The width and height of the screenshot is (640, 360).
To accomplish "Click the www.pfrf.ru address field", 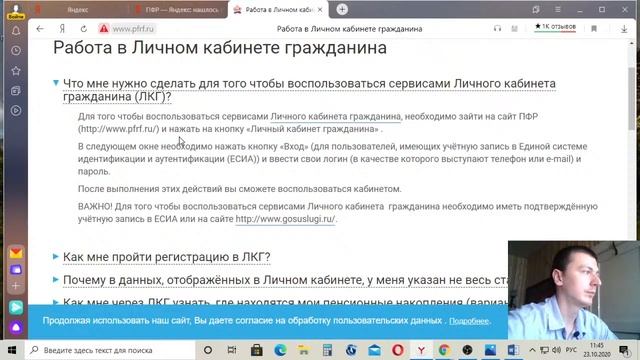I will click(133, 29).
